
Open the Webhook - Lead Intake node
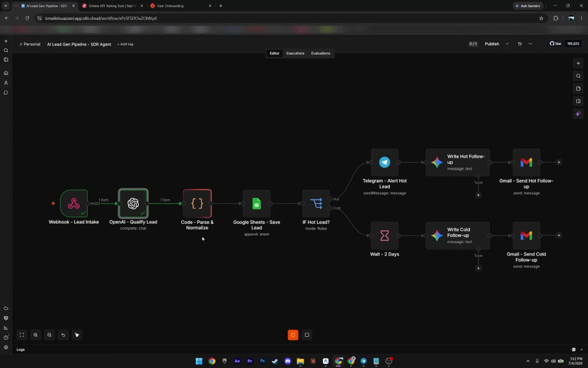click(x=74, y=204)
